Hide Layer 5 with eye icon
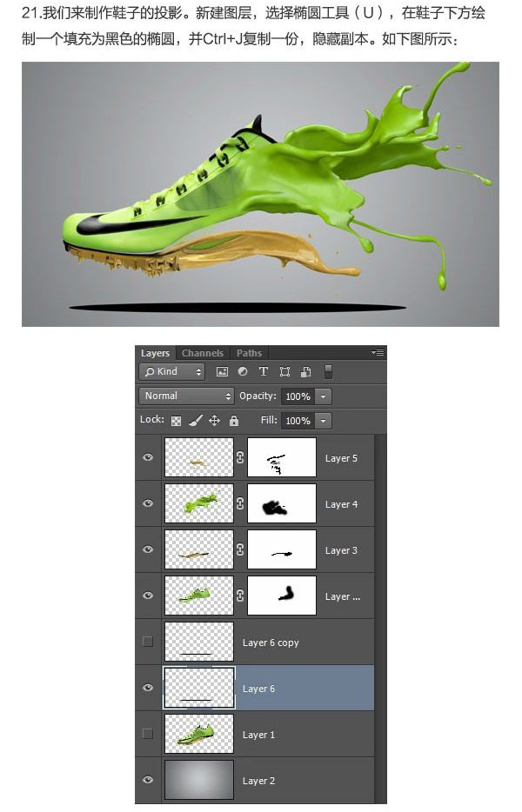 tap(148, 457)
